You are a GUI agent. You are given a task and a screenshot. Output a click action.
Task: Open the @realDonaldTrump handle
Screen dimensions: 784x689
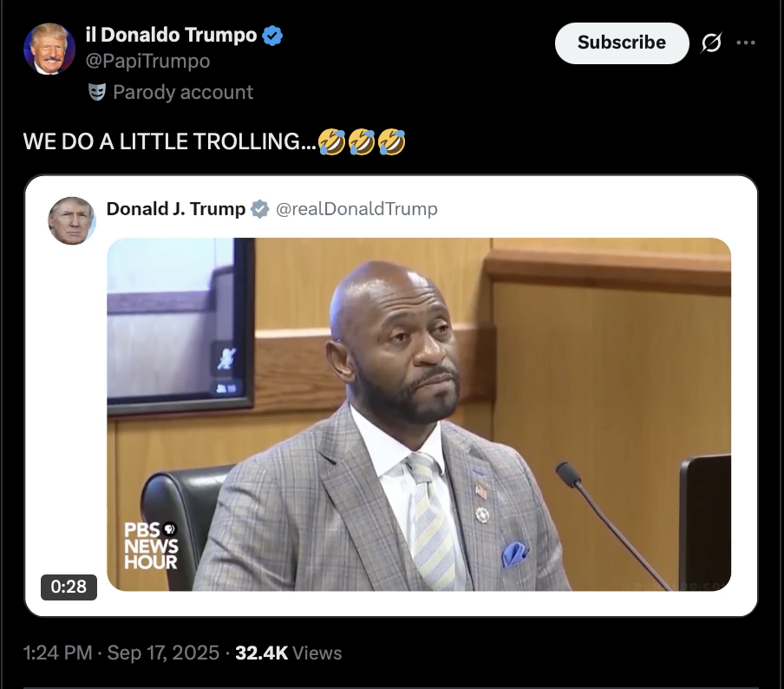point(356,208)
